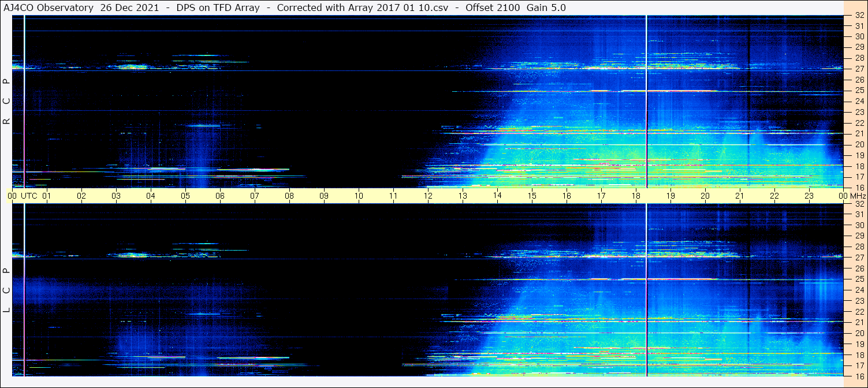
Task: Select the 'Gain 5.0' header value
Action: tap(546, 8)
